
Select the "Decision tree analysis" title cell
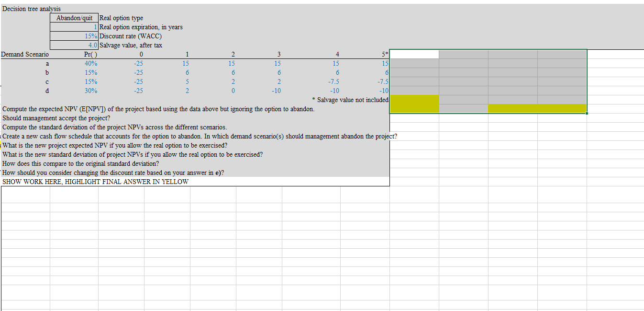pyautogui.click(x=31, y=9)
